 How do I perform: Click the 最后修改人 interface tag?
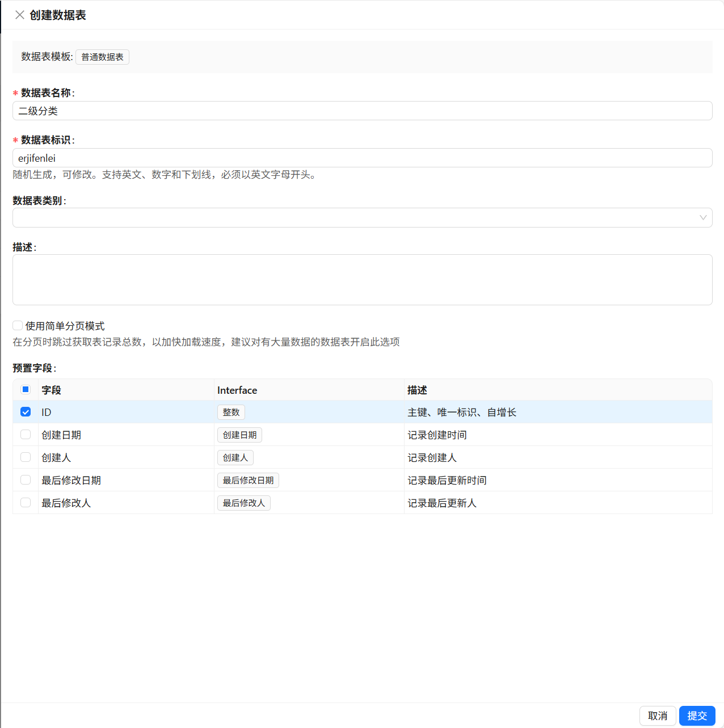[x=244, y=503]
